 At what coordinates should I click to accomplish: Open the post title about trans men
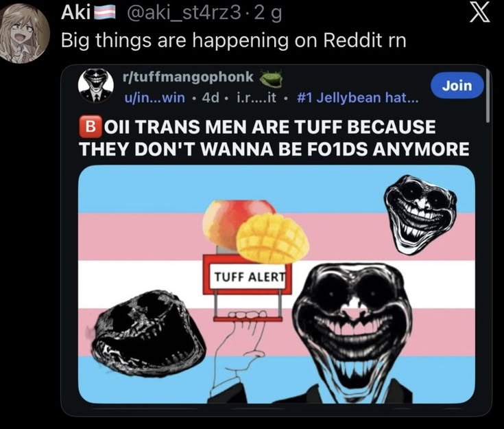pos(274,138)
